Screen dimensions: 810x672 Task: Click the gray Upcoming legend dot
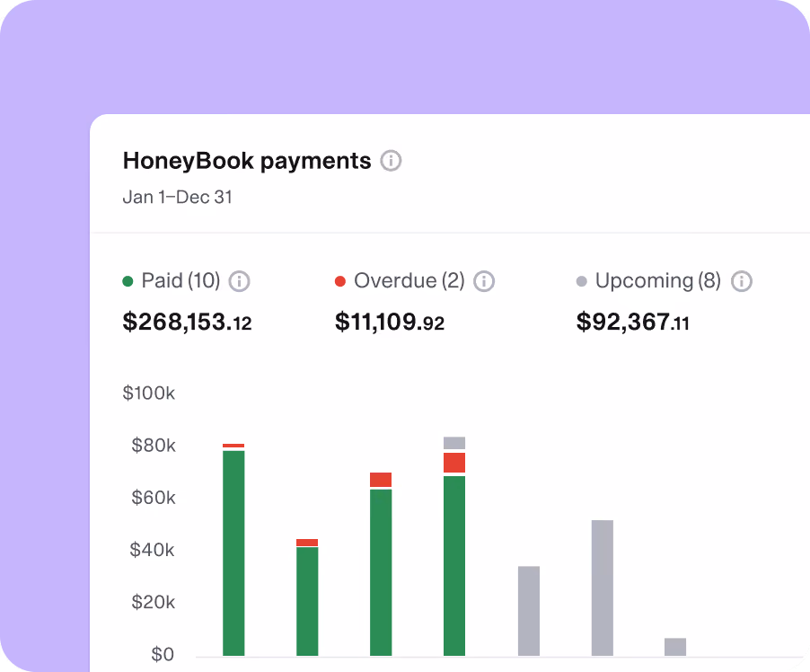coord(582,281)
